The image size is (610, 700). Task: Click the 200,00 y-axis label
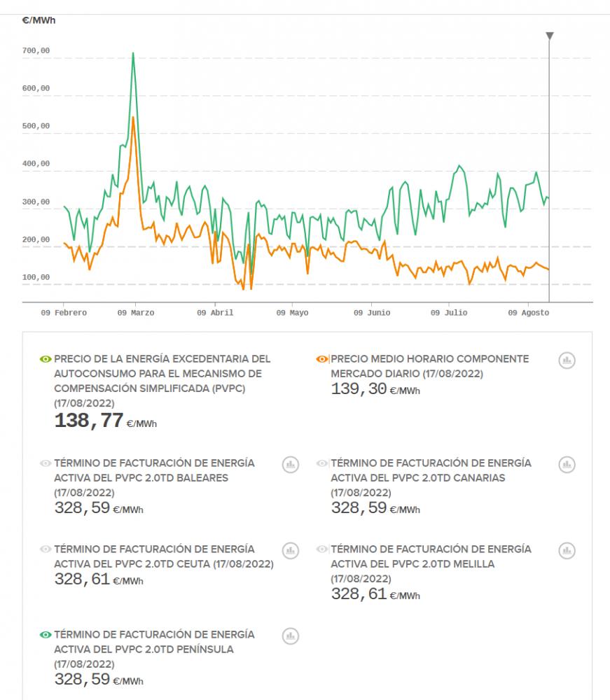tap(36, 239)
